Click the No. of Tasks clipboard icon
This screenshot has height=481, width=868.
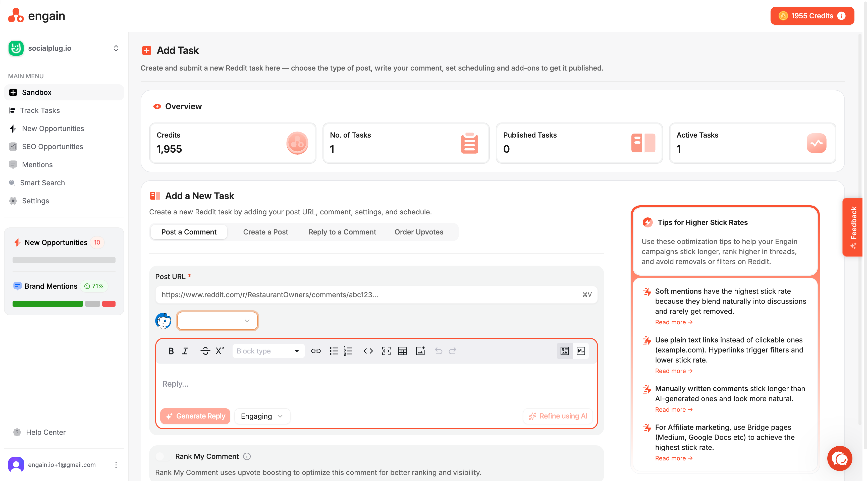[x=469, y=143]
